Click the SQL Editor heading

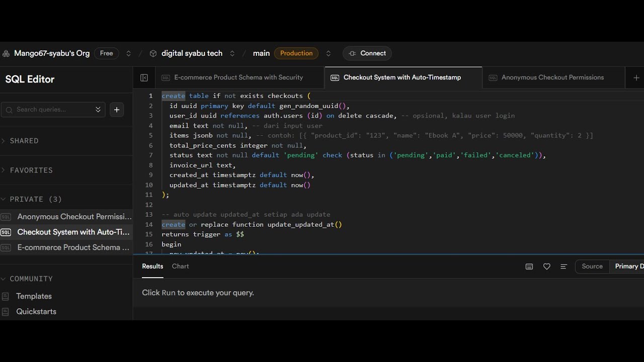coord(30,79)
